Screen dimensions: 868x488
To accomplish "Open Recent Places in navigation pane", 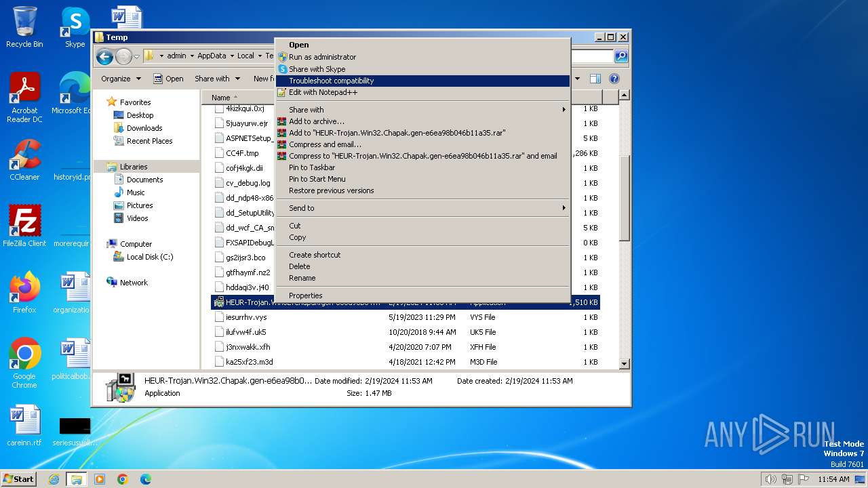I will [149, 141].
